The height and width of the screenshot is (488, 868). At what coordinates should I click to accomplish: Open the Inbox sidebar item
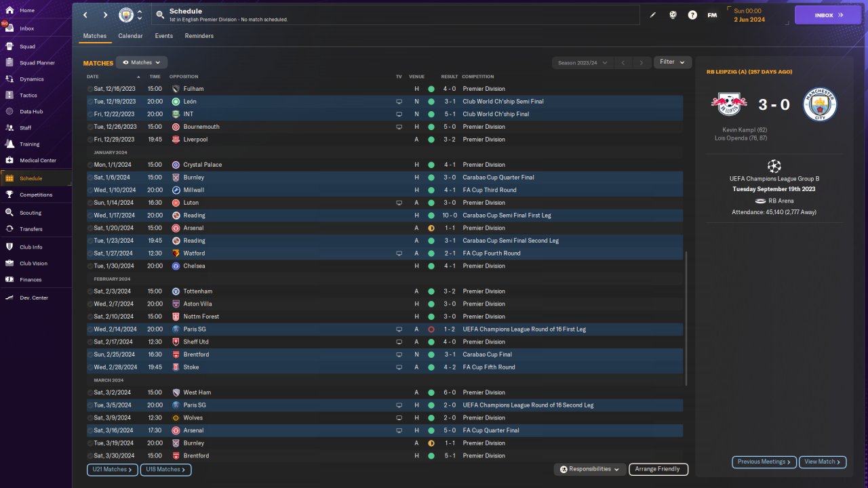pyautogui.click(x=27, y=28)
